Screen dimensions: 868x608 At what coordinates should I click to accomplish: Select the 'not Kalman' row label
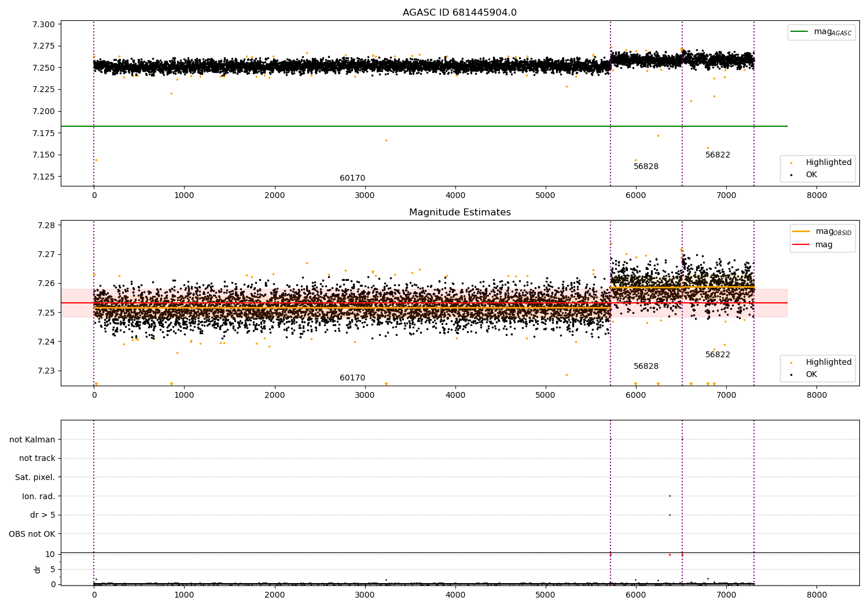tap(32, 439)
